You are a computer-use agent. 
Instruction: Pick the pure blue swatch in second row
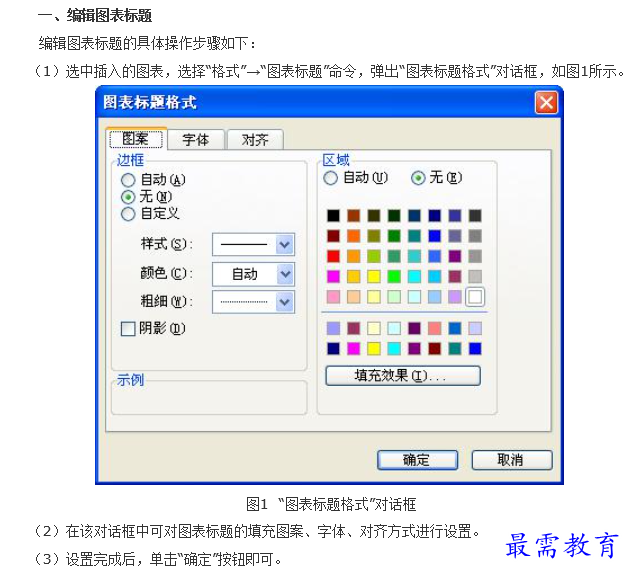coord(435,236)
